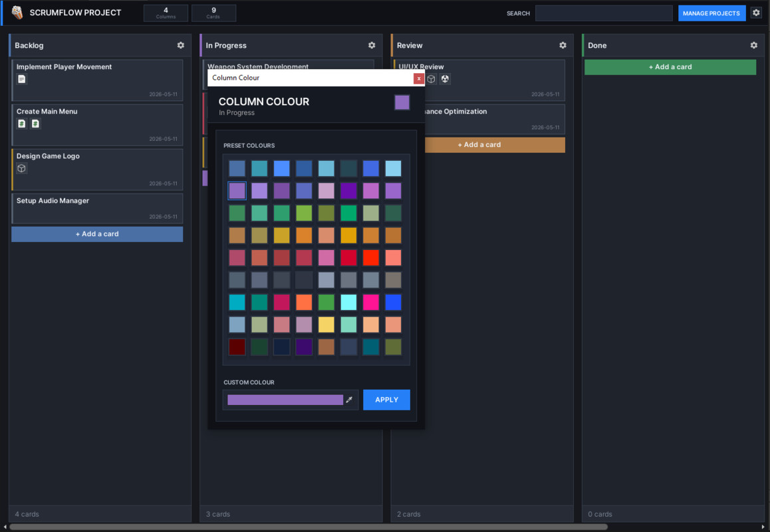Choose the hot pink preset swatch
The height and width of the screenshot is (532, 770).
(x=371, y=302)
